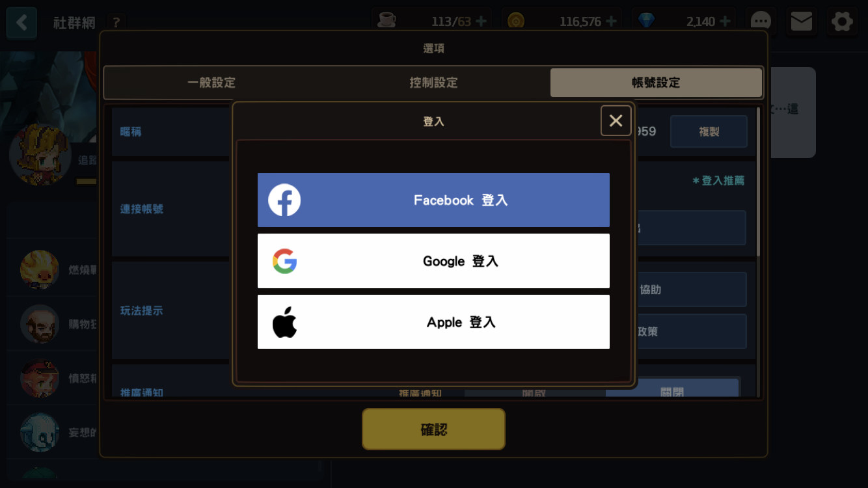Click the Google logo icon
868x488 pixels.
tap(284, 261)
